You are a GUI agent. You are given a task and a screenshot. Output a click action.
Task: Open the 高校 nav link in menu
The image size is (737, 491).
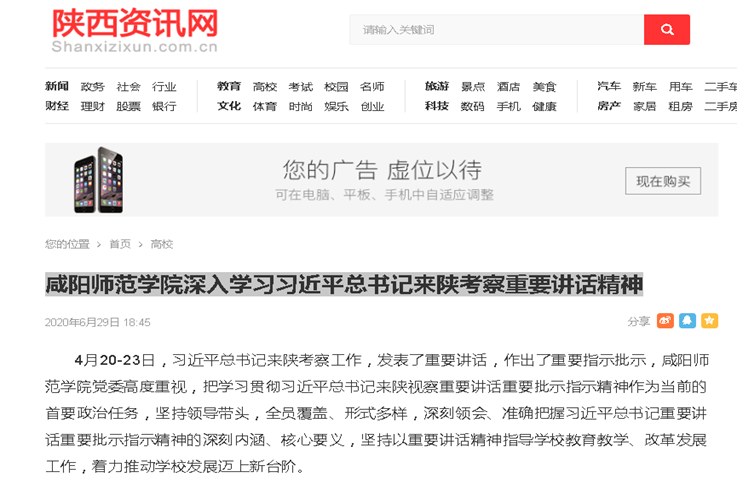click(x=265, y=86)
